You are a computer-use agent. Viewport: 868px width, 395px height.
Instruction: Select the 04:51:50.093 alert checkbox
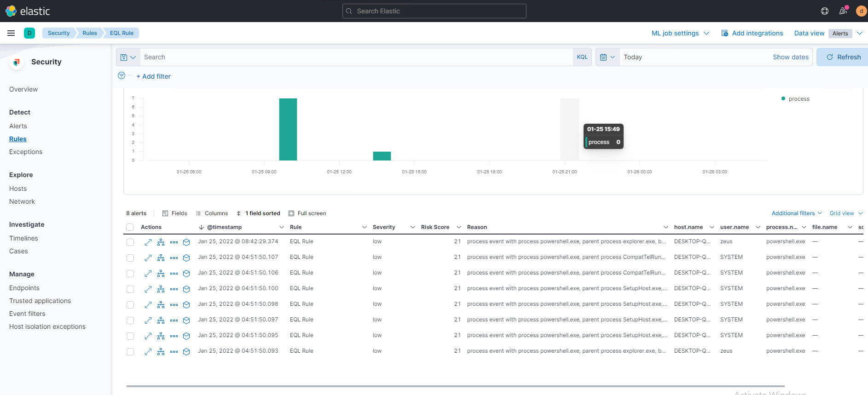(x=130, y=352)
